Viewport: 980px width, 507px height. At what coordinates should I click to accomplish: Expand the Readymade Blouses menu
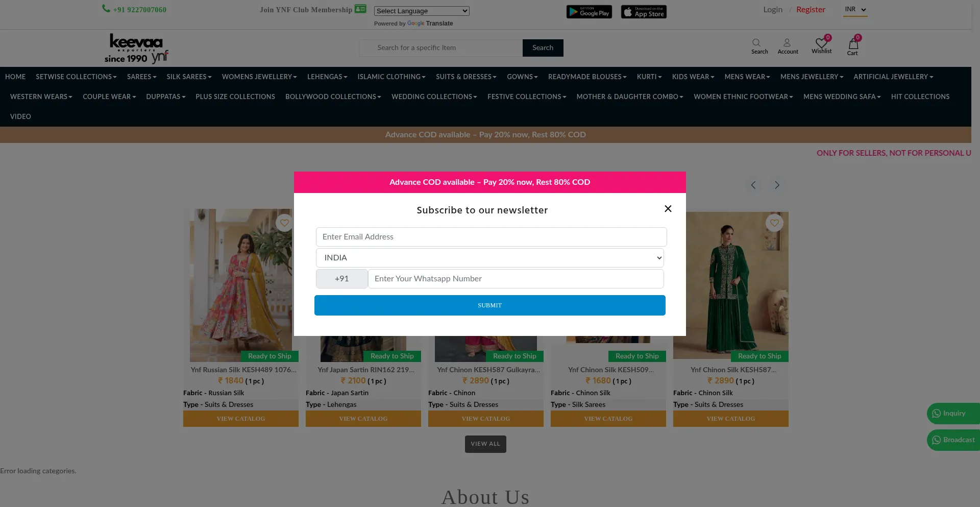587,77
